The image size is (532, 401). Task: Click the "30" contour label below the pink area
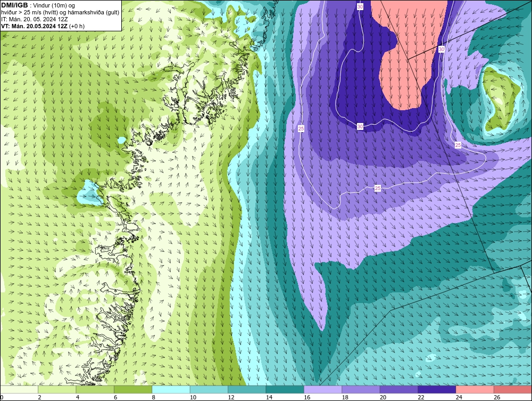pos(360,126)
